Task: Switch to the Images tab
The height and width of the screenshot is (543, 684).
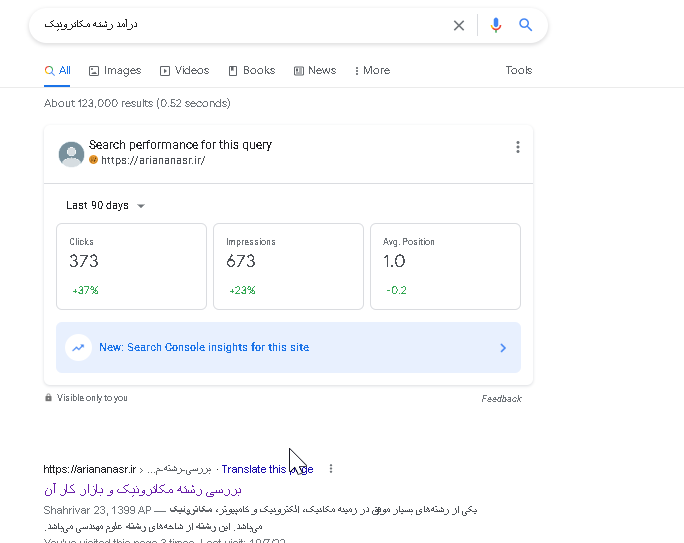Action: pos(115,71)
